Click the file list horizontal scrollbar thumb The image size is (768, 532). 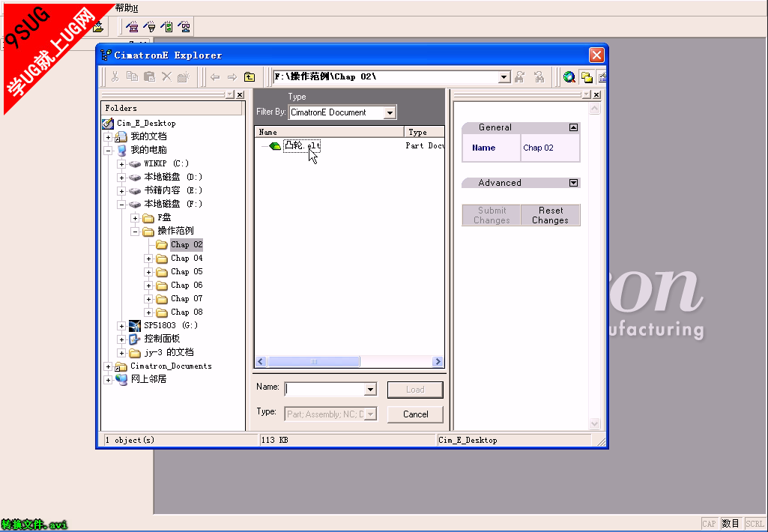point(313,361)
